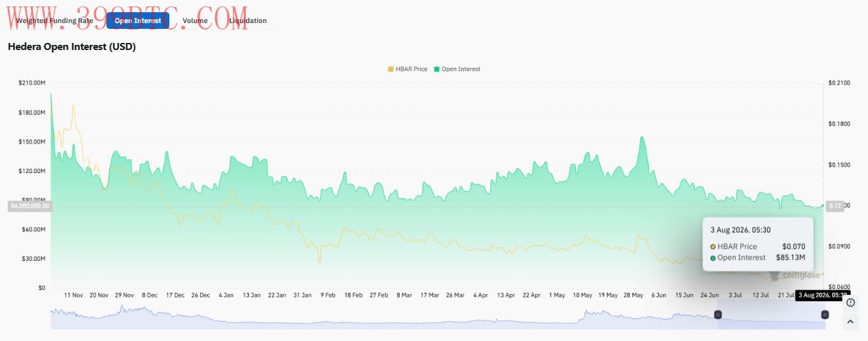Click the '8 Mar' x-axis date
The width and height of the screenshot is (868, 341).
click(x=404, y=295)
